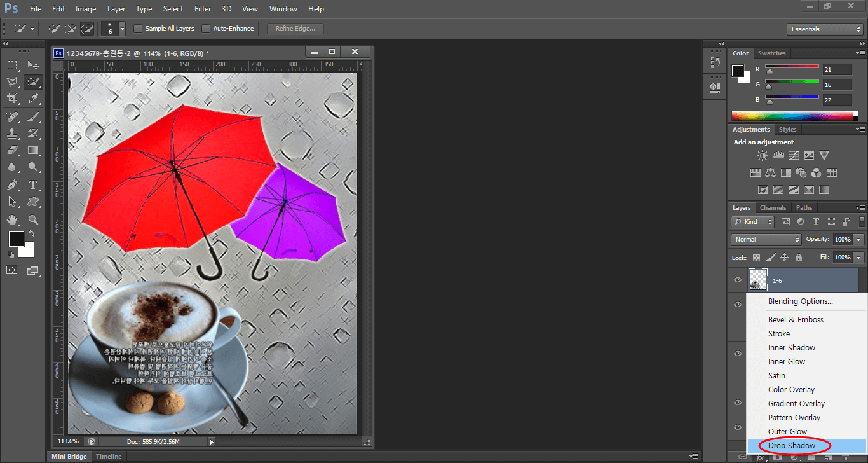Viewport: 868px width, 463px height.
Task: Select the Eraser tool
Action: (x=12, y=151)
